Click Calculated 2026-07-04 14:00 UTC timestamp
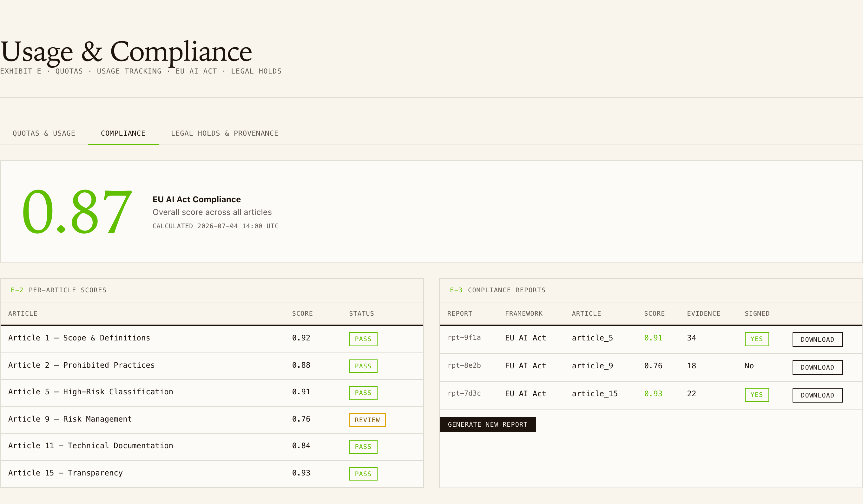This screenshot has height=504, width=863. pos(215,226)
